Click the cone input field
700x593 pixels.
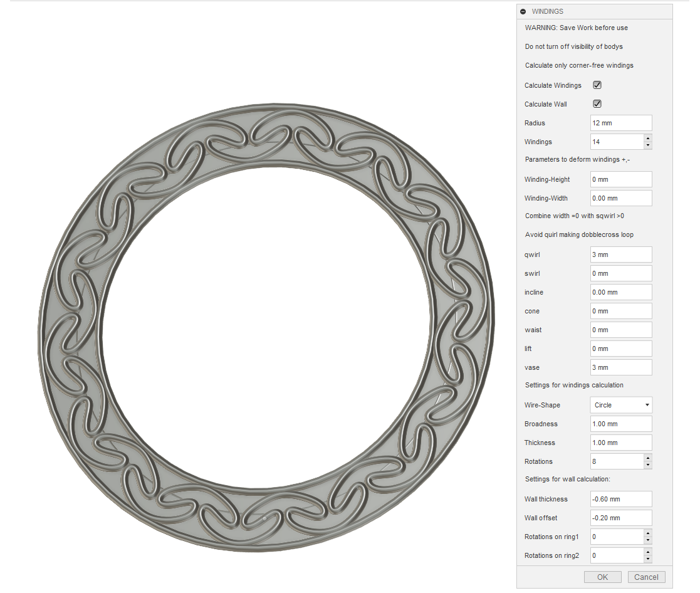pos(620,311)
